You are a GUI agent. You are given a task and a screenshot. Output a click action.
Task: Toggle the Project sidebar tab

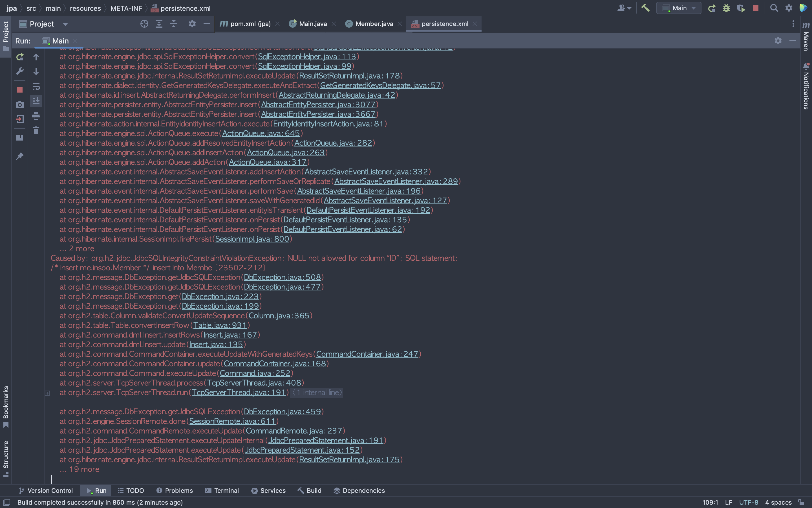(6, 36)
